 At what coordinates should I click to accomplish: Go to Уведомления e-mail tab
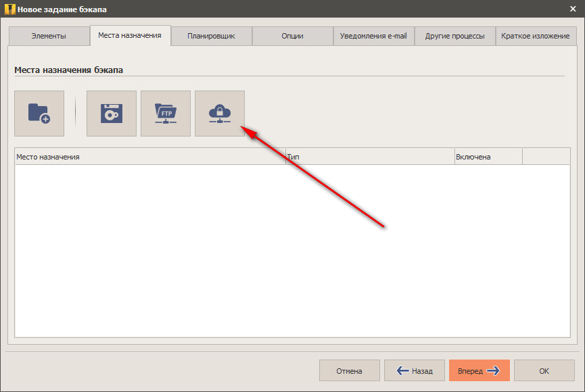click(x=373, y=36)
